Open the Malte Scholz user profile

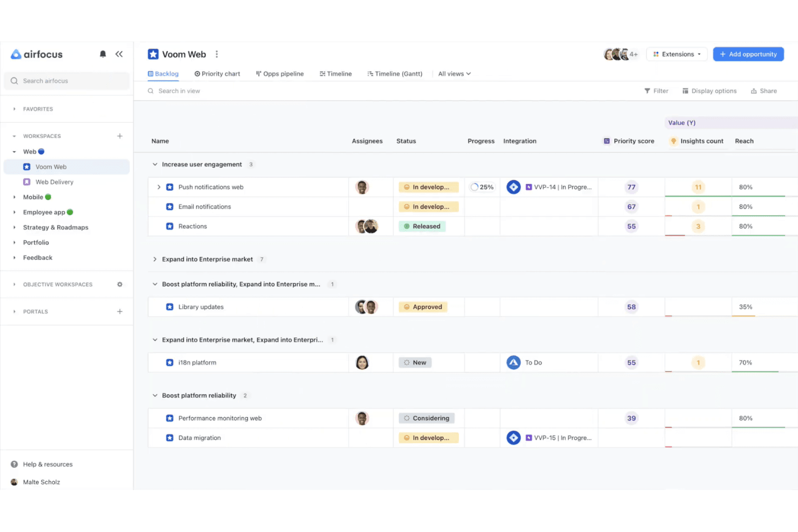36,482
